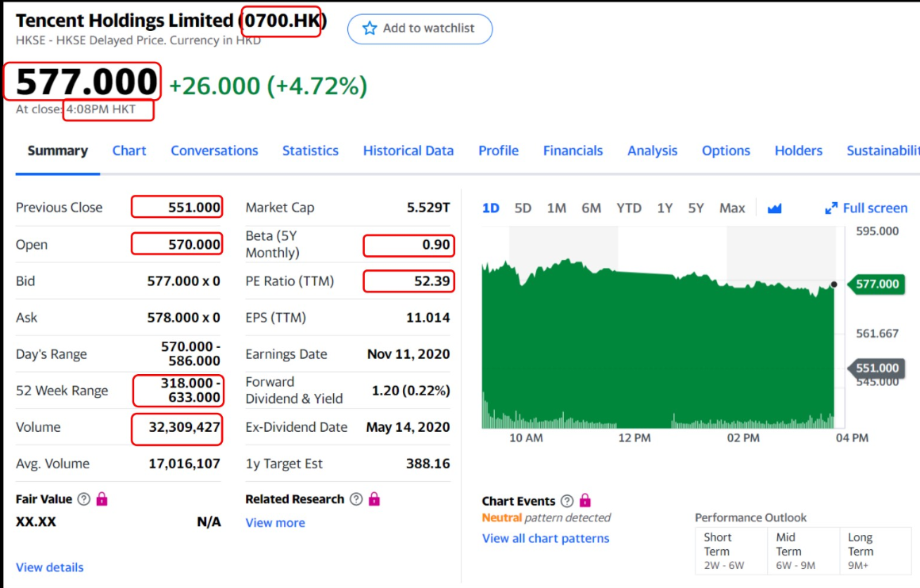Click the 1y Target Est value 388.16

pyautogui.click(x=427, y=464)
